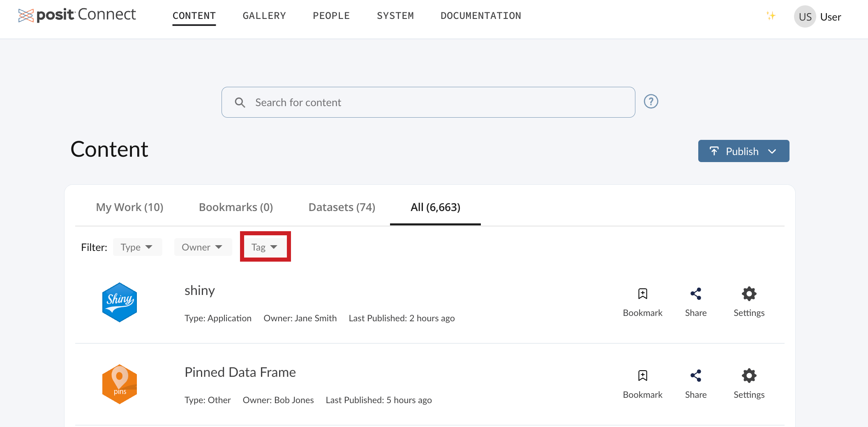Expand the Type filter
The image size is (868, 427).
(137, 247)
